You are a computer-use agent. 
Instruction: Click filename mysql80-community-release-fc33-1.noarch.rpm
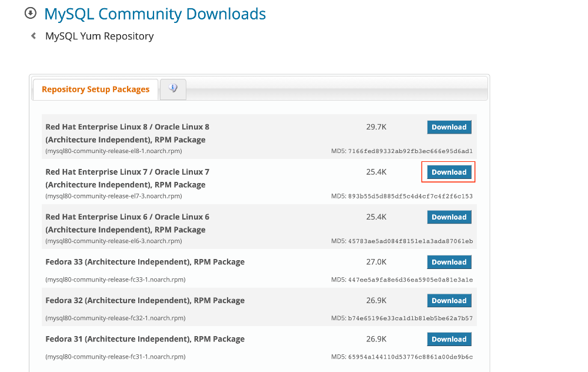[x=115, y=280]
